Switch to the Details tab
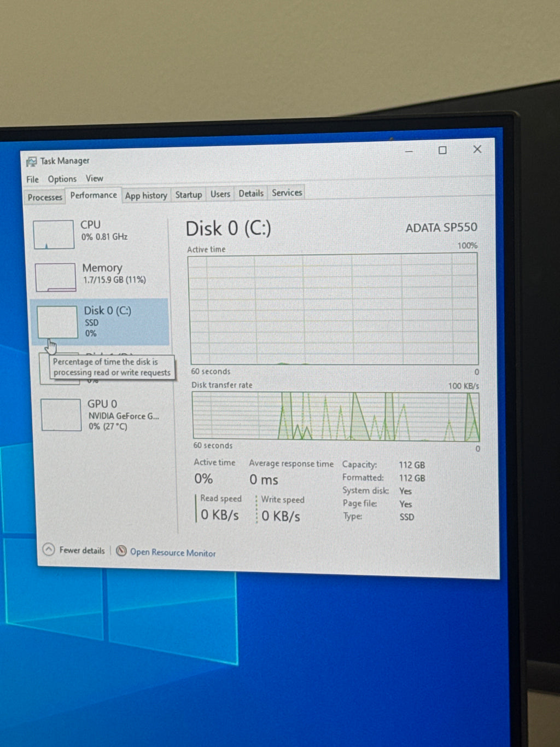 251,193
